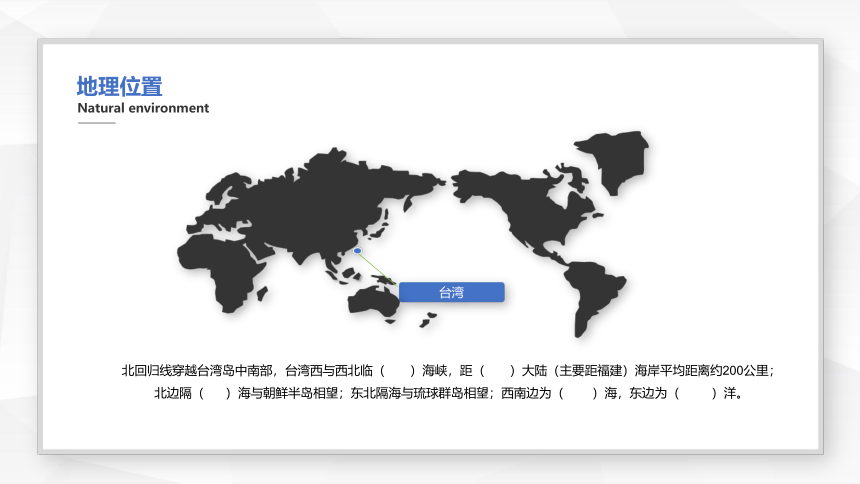The width and height of the screenshot is (860, 484).
Task: Click the Australia shape on the map
Action: 372,302
